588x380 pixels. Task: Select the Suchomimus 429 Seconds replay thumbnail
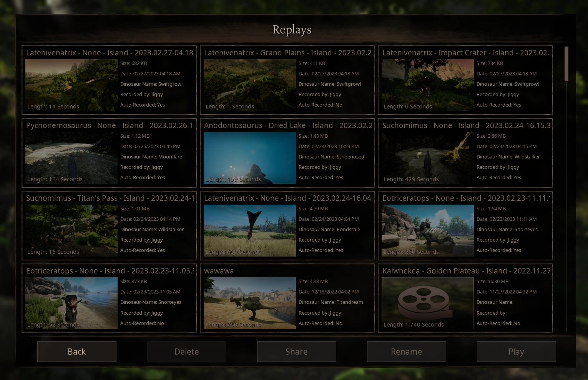point(427,158)
